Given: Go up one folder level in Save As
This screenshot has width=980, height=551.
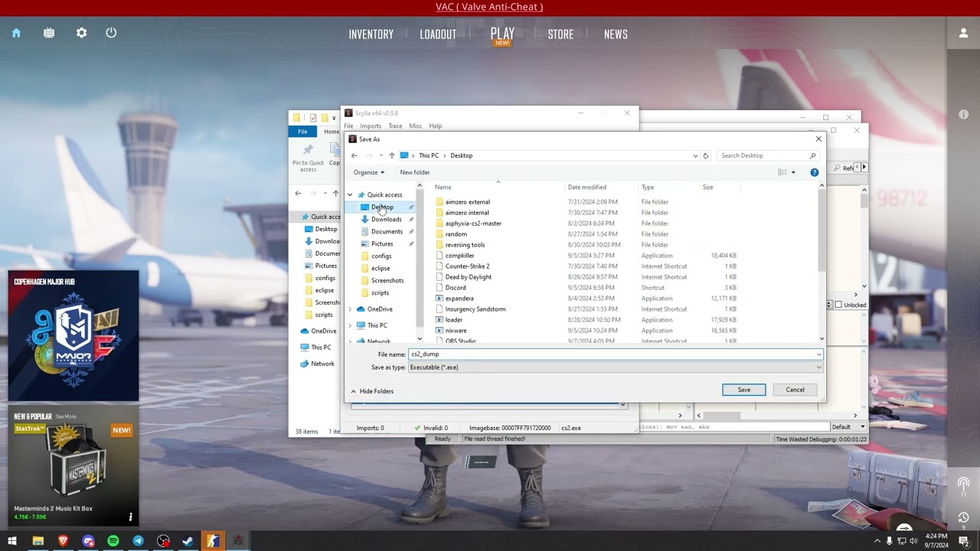Looking at the screenshot, I should click(x=391, y=155).
